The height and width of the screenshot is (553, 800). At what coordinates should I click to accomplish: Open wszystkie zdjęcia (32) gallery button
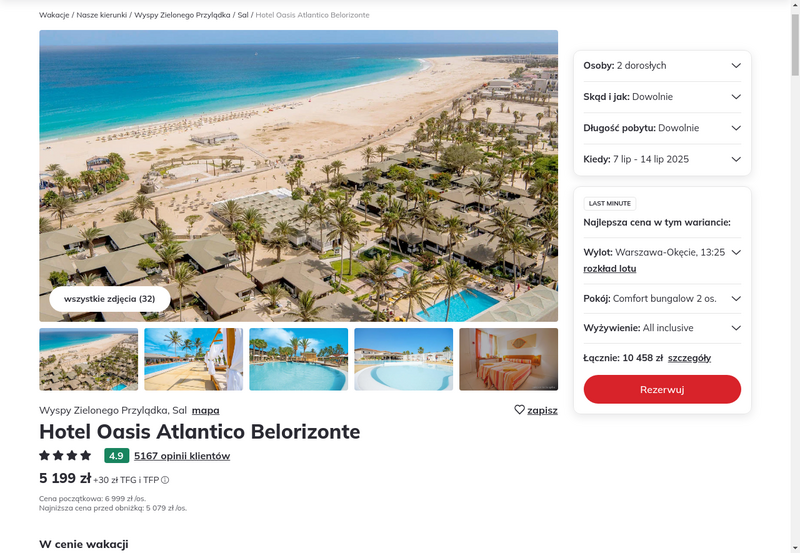coord(110,299)
